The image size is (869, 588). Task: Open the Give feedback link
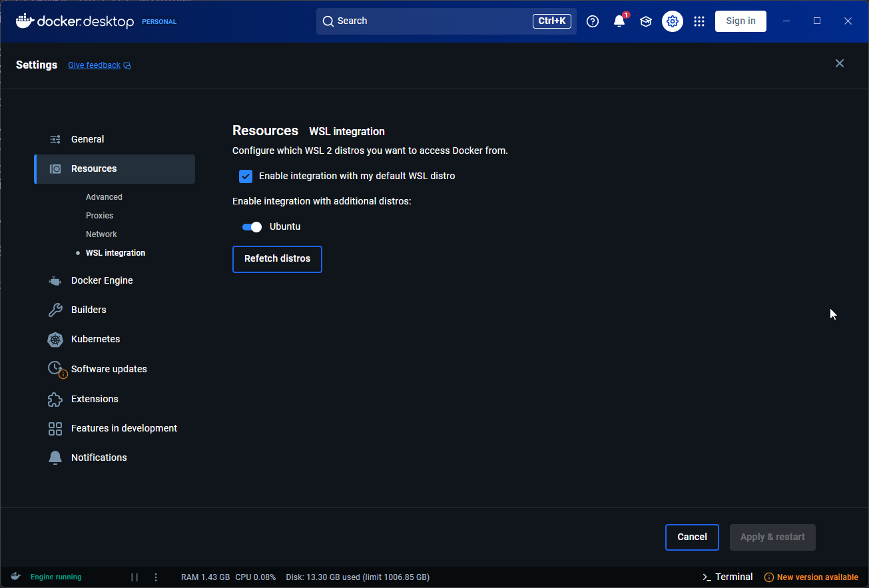94,65
